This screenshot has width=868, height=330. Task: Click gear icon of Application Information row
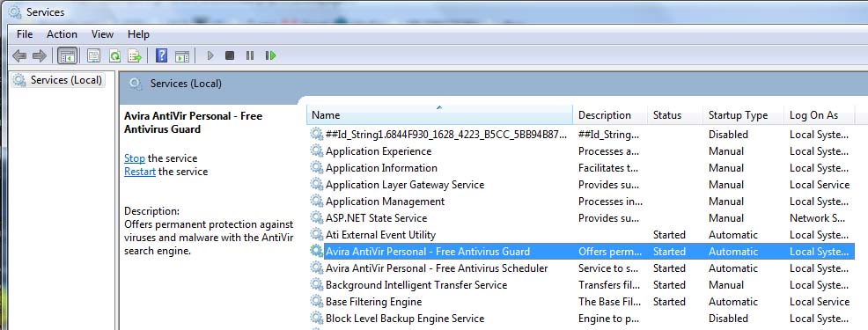317,168
